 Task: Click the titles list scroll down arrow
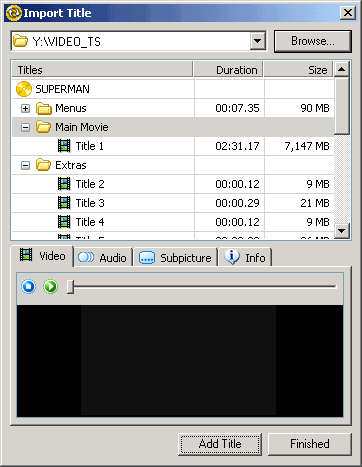(x=342, y=230)
